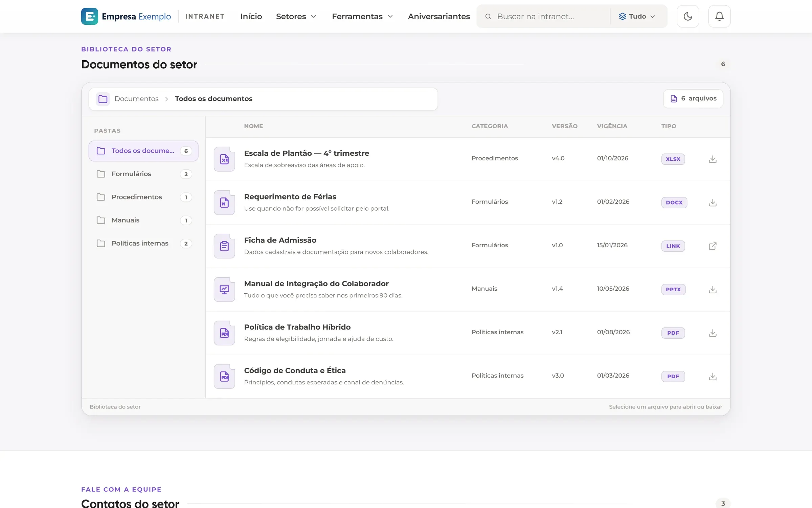Viewport: 812px width, 508px height.
Task: Click the Empresa Exemplo logo
Action: pyautogui.click(x=126, y=16)
